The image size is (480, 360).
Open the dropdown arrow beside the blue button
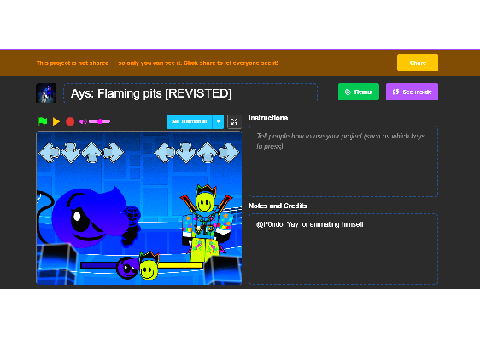[x=218, y=122]
